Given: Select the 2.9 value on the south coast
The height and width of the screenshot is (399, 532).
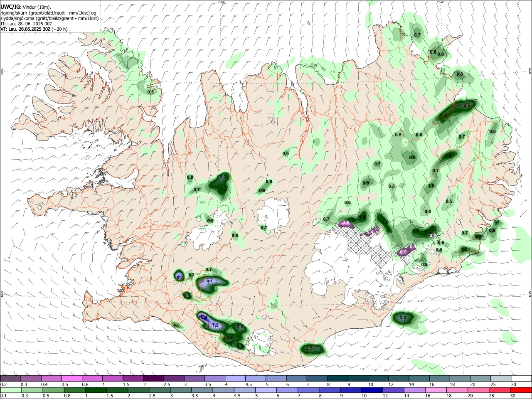Looking at the screenshot, I should coord(309,348).
